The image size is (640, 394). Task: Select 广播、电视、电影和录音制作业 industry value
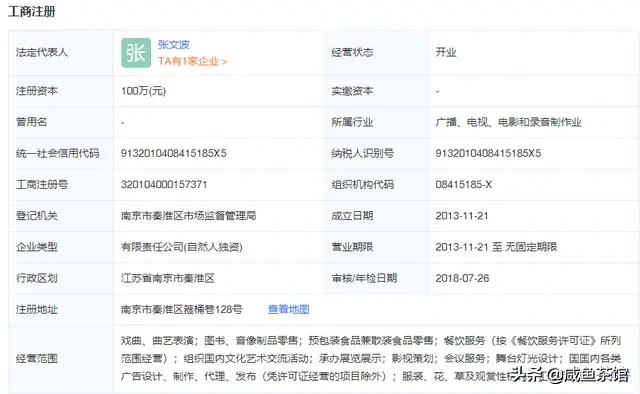pyautogui.click(x=508, y=122)
